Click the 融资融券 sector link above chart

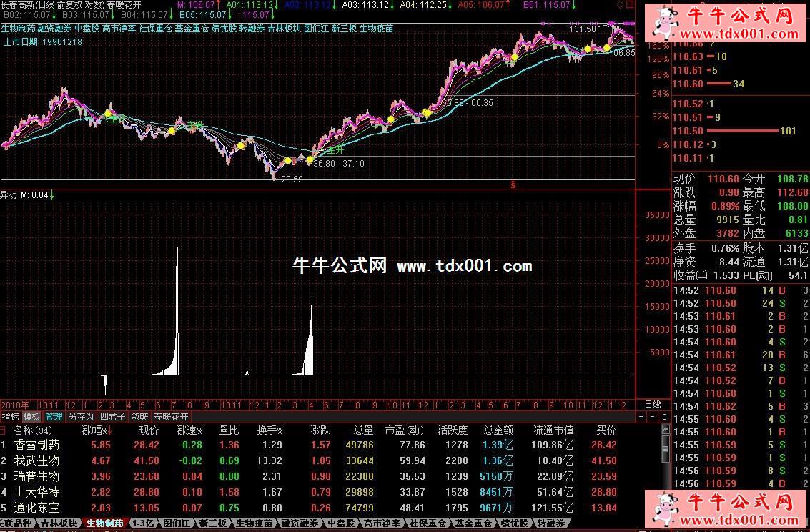point(55,29)
